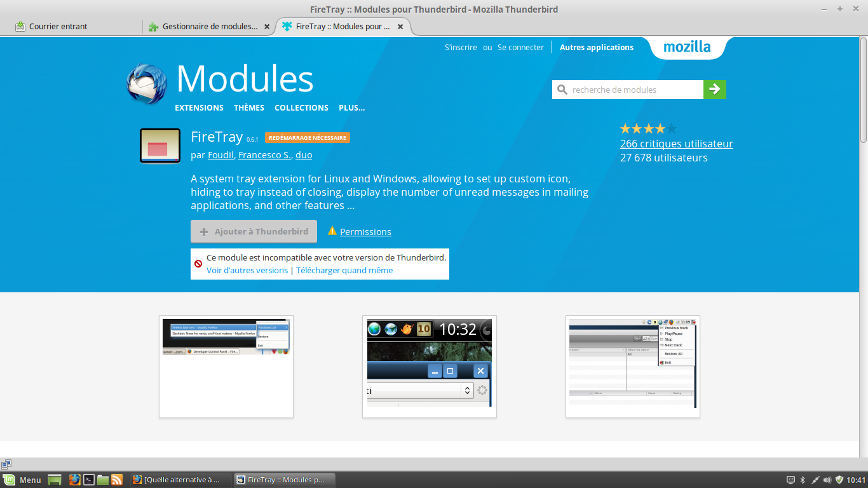Open first screenshot with context menu
Viewport: 868px width, 488px height.
pyautogui.click(x=226, y=367)
